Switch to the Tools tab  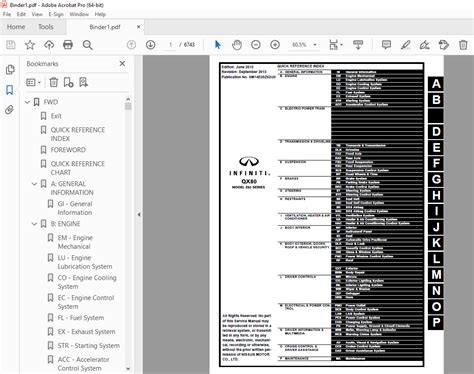[46, 27]
